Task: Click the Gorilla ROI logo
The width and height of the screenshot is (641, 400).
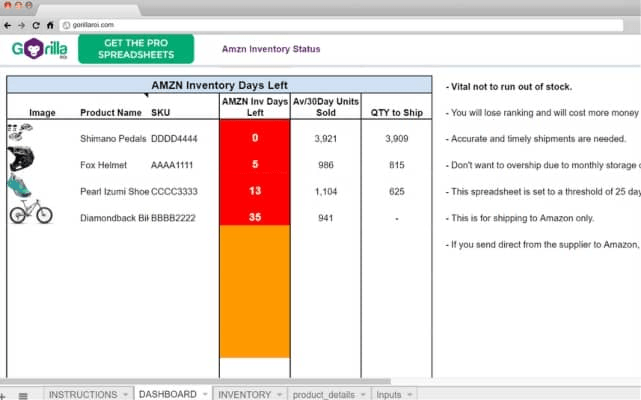Action: point(40,49)
